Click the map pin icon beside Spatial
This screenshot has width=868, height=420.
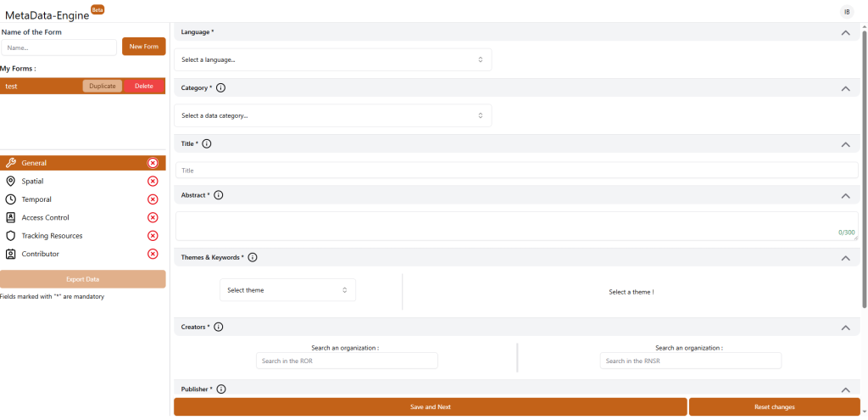(10, 182)
